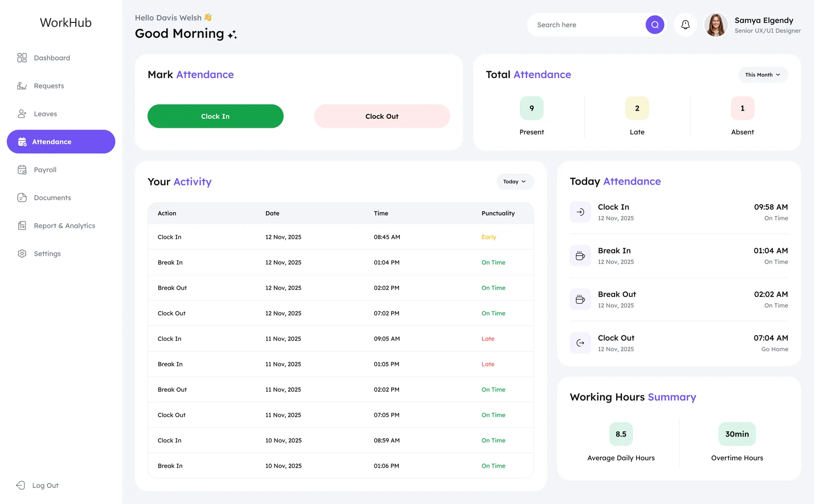The width and height of the screenshot is (814, 504).
Task: Click the Late count badge showing 2
Action: click(637, 108)
